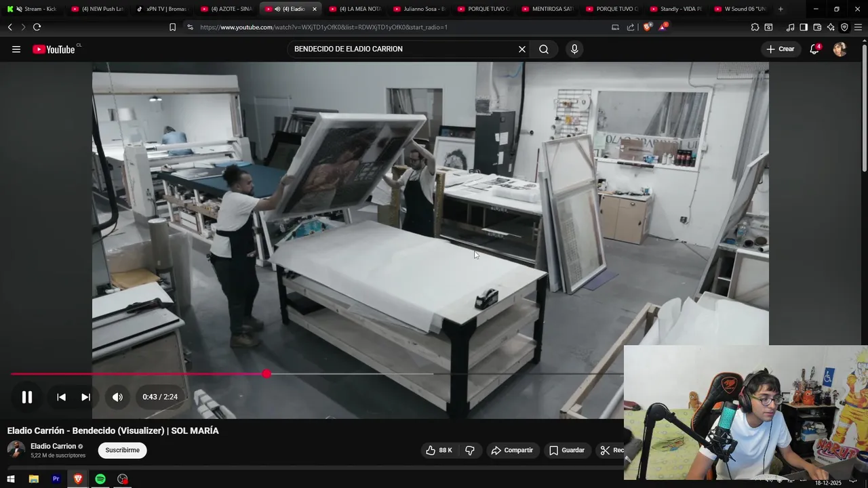Open site settings icon beside the URL
The width and height of the screenshot is (868, 488).
coord(190,27)
